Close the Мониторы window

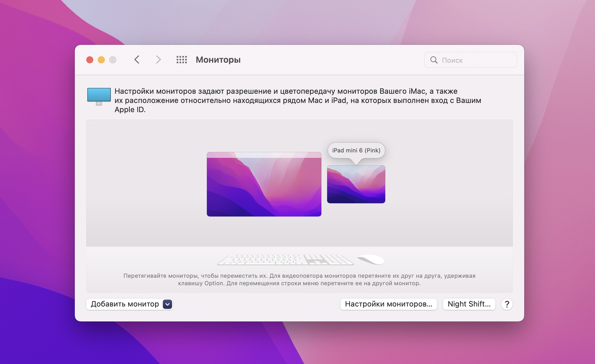point(90,60)
